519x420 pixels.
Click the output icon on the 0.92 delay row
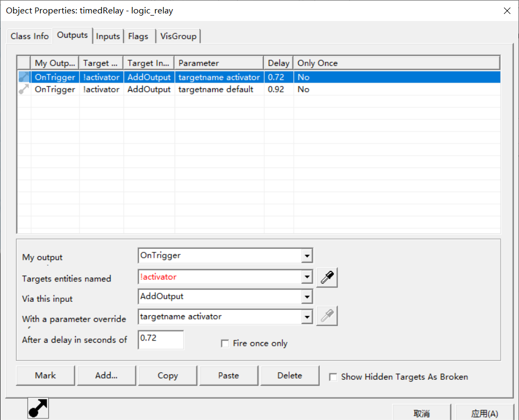point(24,89)
